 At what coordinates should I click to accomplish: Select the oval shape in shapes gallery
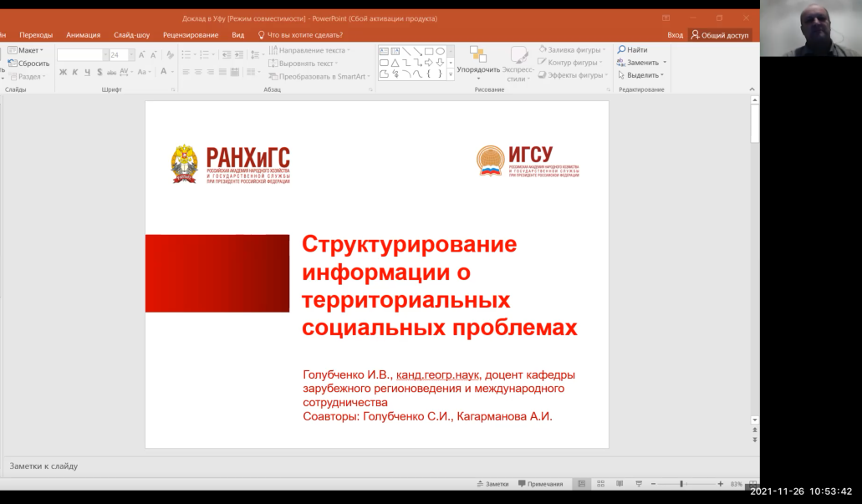click(x=441, y=51)
